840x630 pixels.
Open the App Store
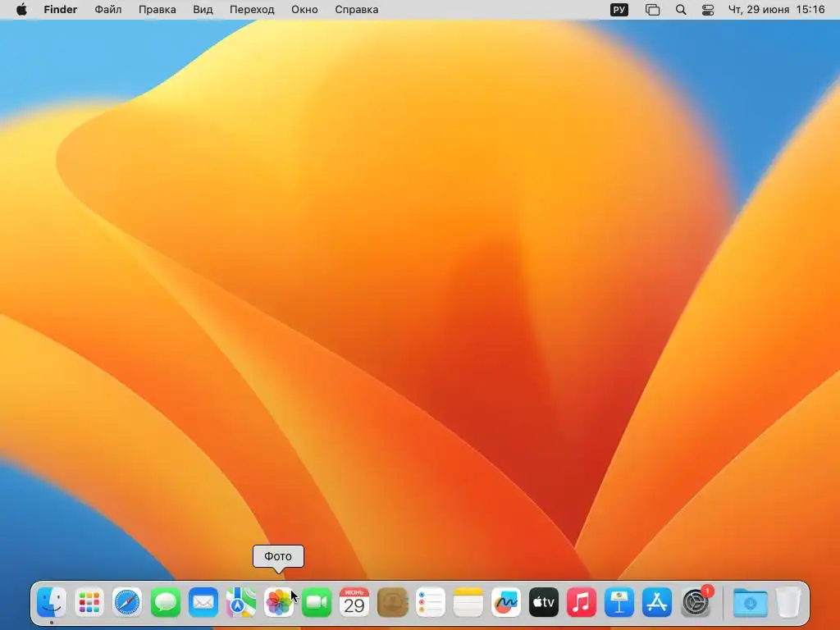click(657, 603)
